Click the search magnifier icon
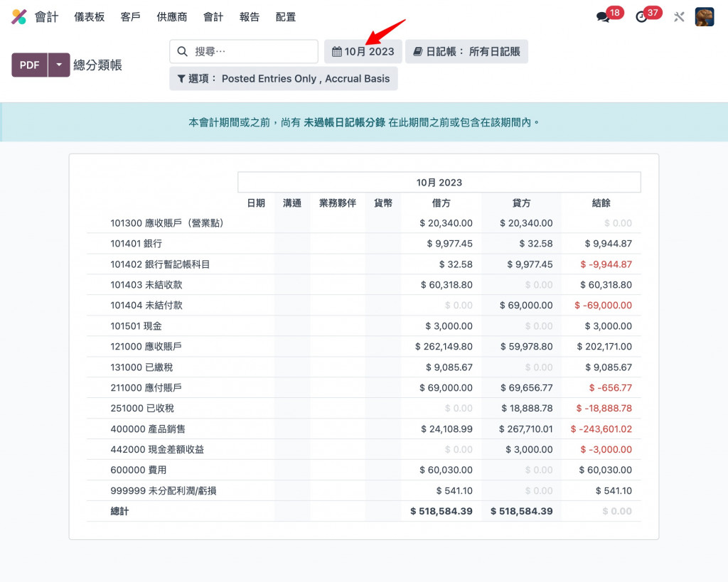This screenshot has height=582, width=728. click(183, 51)
